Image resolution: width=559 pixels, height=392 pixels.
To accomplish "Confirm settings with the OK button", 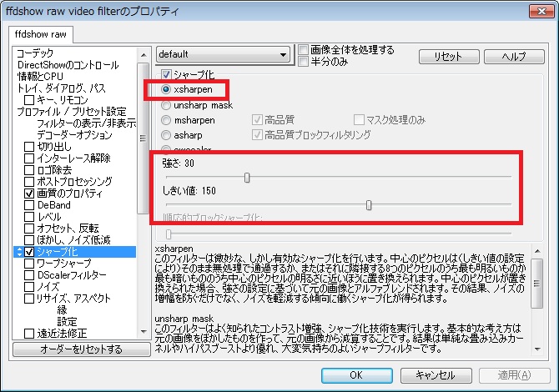I will 355,375.
